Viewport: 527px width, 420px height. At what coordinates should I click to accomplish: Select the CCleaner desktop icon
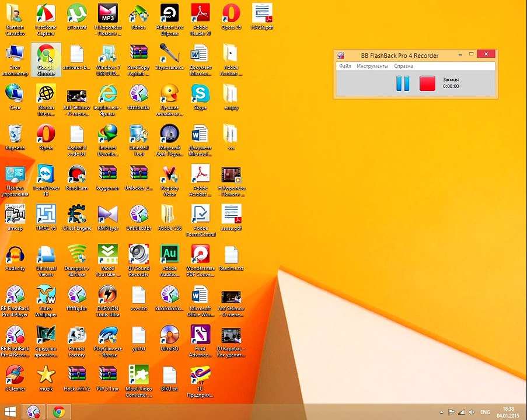pos(15,379)
